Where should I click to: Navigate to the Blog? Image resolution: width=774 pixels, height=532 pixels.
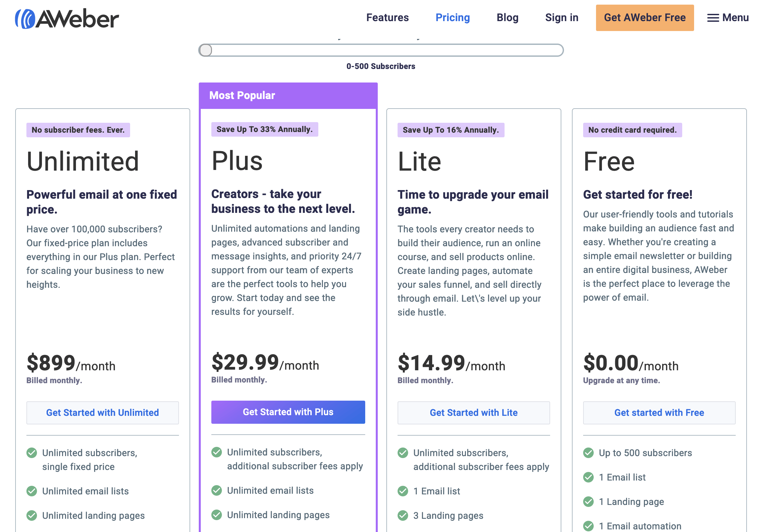pyautogui.click(x=507, y=18)
